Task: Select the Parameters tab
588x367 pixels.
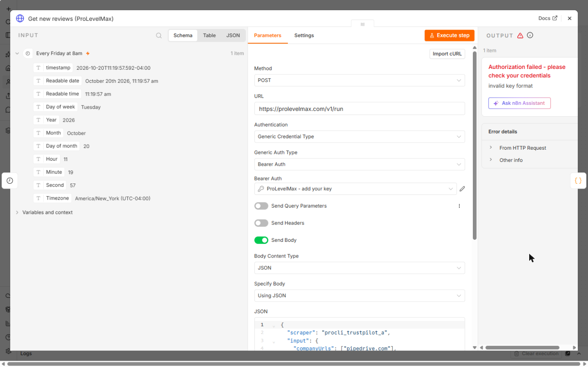Action: pyautogui.click(x=268, y=36)
